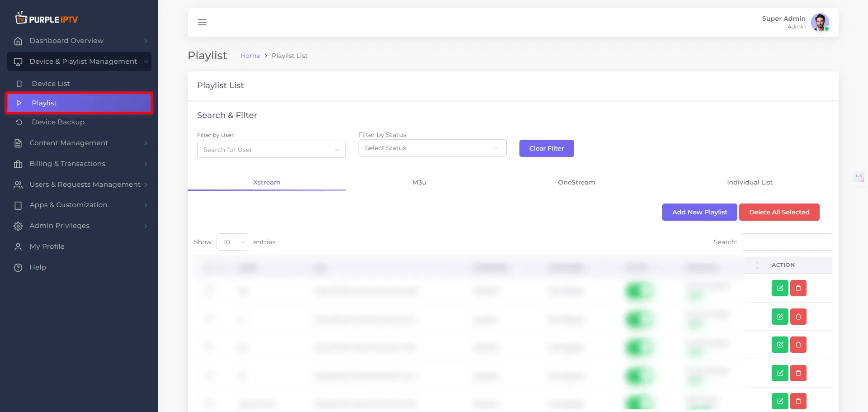Click the collapse widget on right edge
The height and width of the screenshot is (412, 868).
pos(859,176)
